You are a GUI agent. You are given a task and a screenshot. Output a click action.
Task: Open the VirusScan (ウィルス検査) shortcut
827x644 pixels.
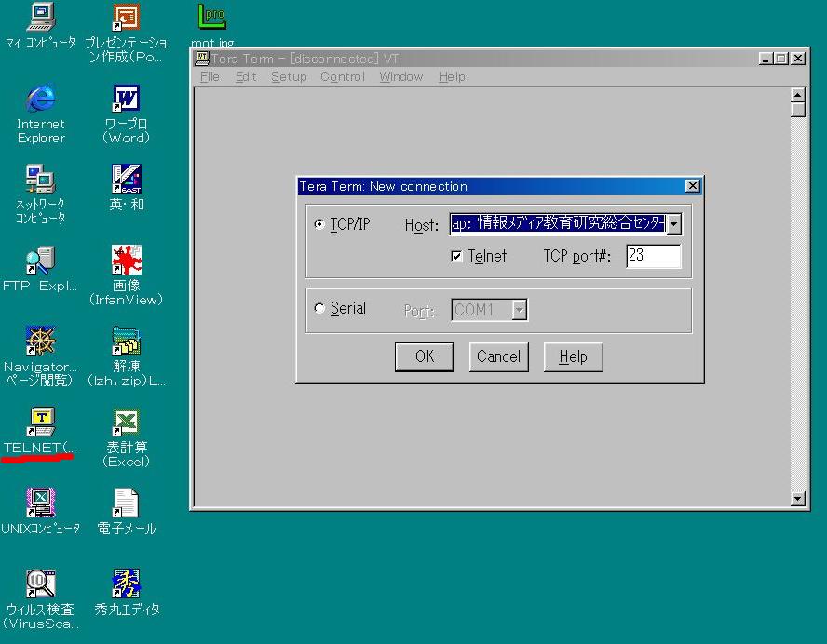click(41, 584)
